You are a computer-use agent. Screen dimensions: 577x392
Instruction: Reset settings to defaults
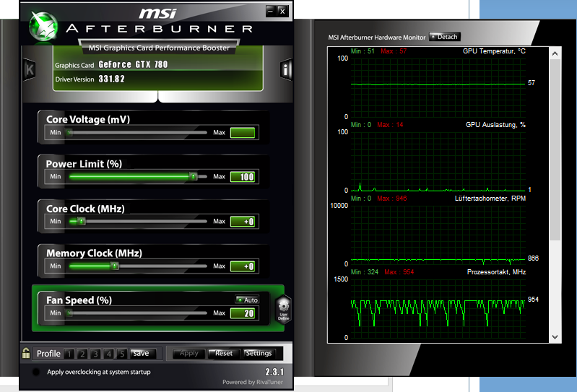tap(224, 354)
